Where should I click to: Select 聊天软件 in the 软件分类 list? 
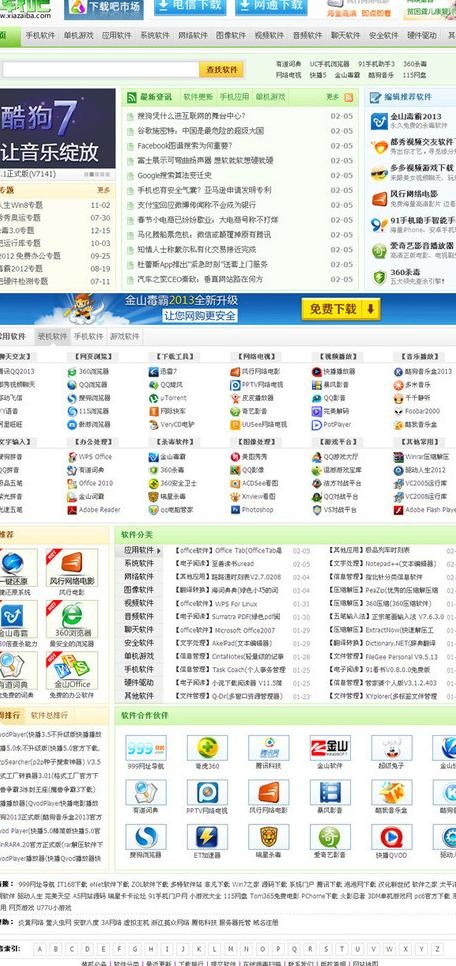(139, 630)
